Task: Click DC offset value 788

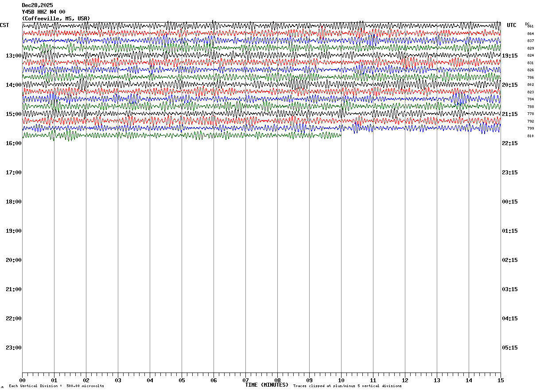Action: click(531, 107)
